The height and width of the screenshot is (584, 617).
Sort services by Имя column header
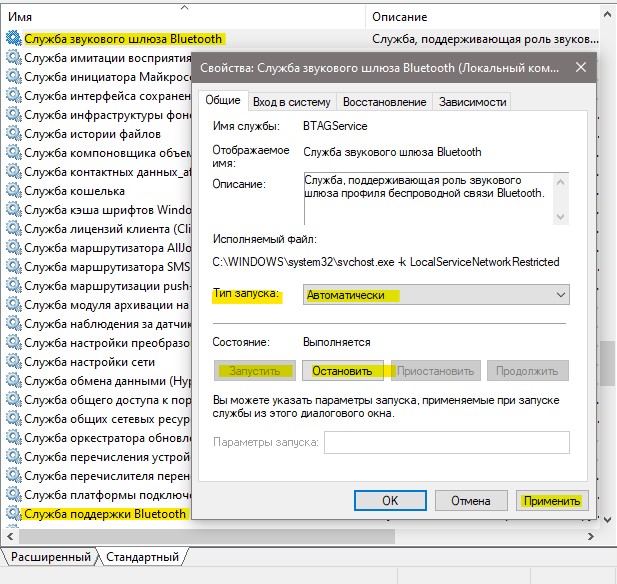click(x=185, y=17)
